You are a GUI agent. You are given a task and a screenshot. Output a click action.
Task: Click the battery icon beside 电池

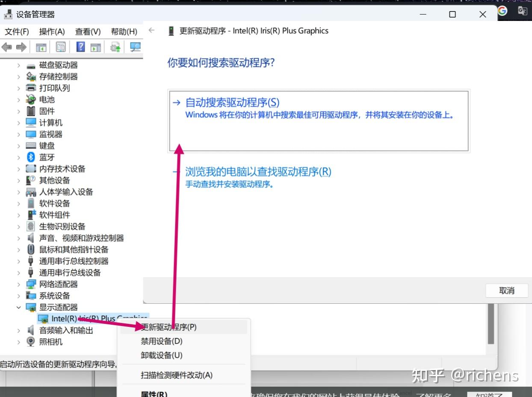[x=31, y=99]
